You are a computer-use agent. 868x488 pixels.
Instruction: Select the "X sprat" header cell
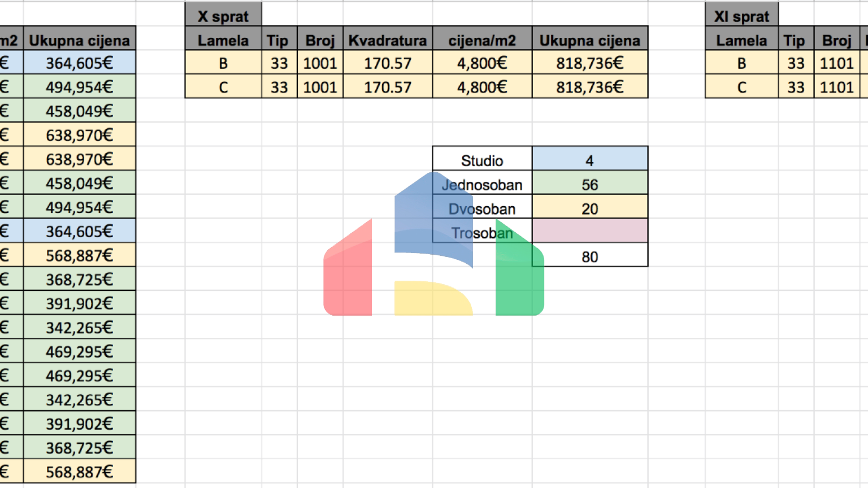(x=223, y=16)
